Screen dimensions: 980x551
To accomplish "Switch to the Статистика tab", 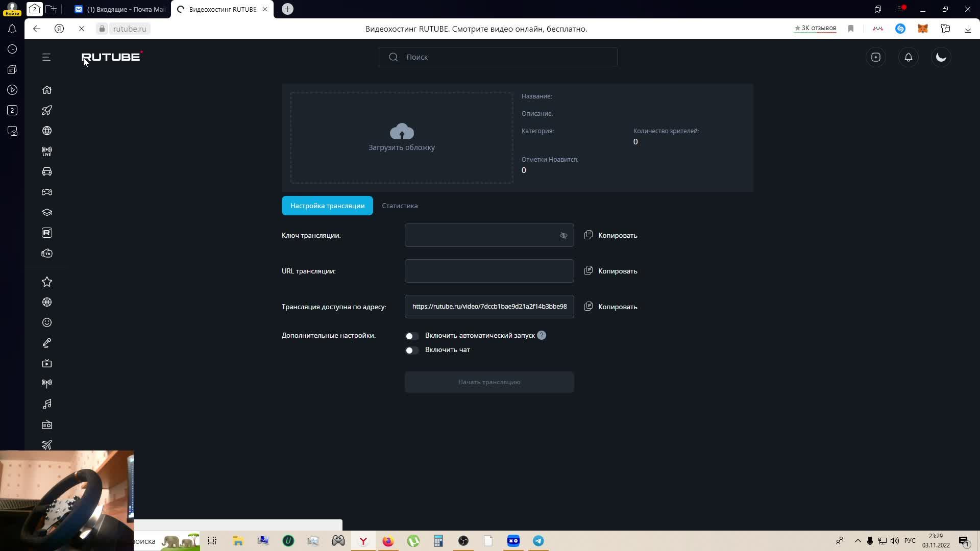I will click(x=400, y=206).
